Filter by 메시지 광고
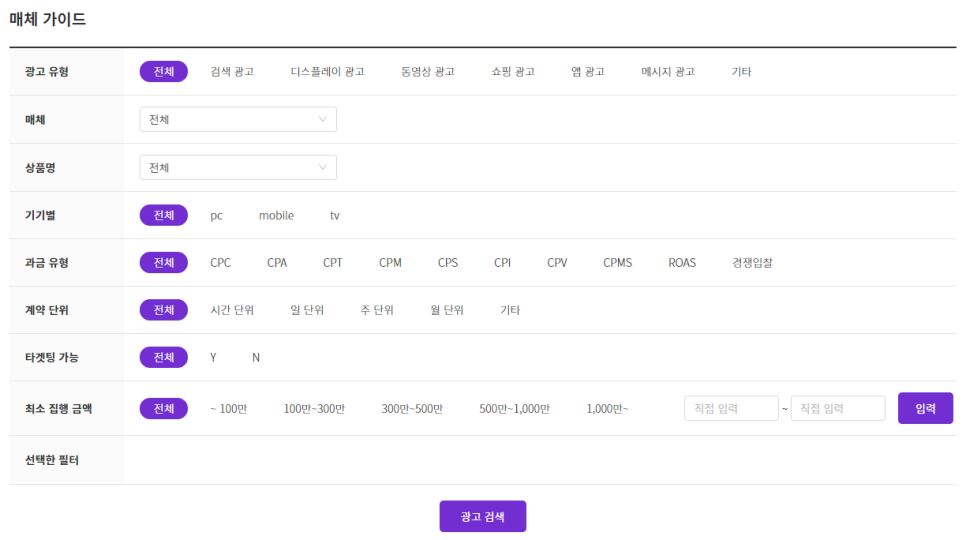 pos(668,71)
